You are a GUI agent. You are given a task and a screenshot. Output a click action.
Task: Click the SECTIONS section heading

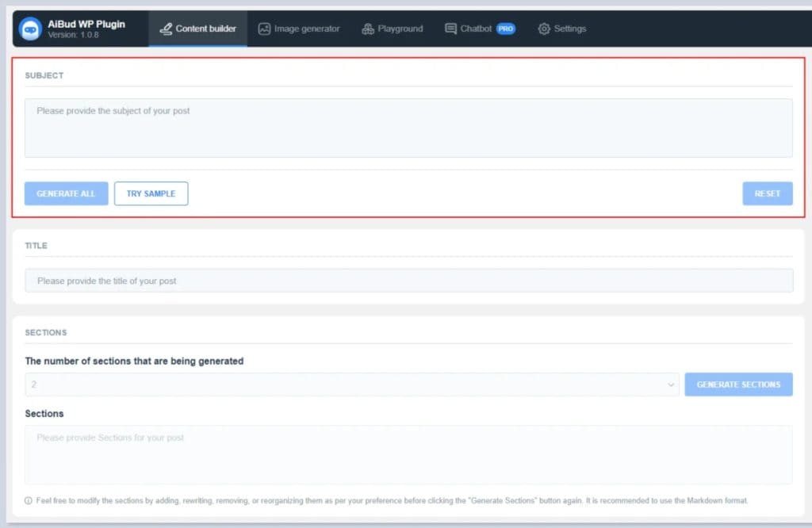45,332
